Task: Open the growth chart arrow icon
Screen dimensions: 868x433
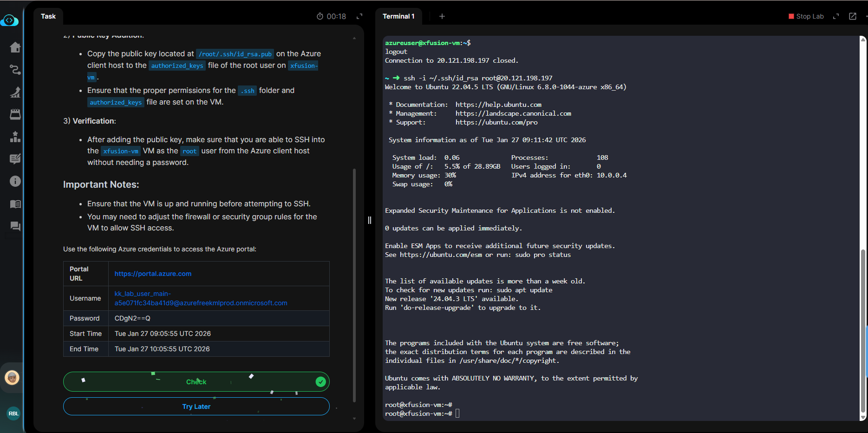Action: click(15, 92)
